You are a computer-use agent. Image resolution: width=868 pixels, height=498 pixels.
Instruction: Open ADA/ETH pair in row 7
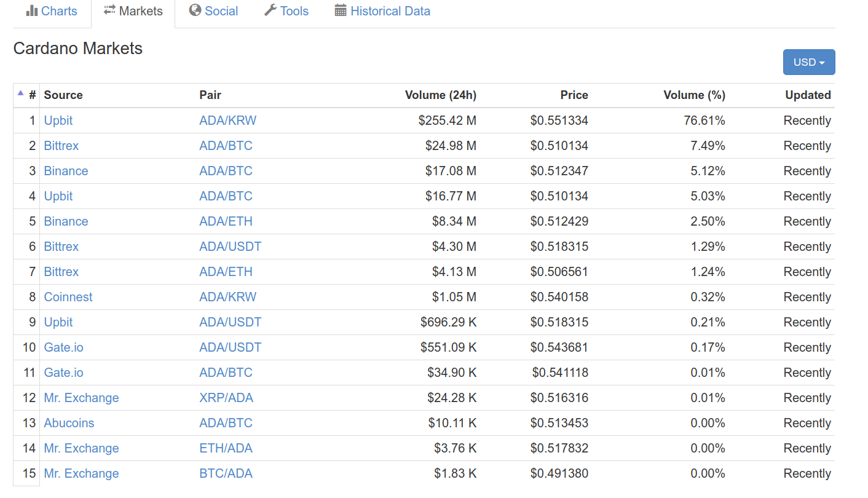226,272
